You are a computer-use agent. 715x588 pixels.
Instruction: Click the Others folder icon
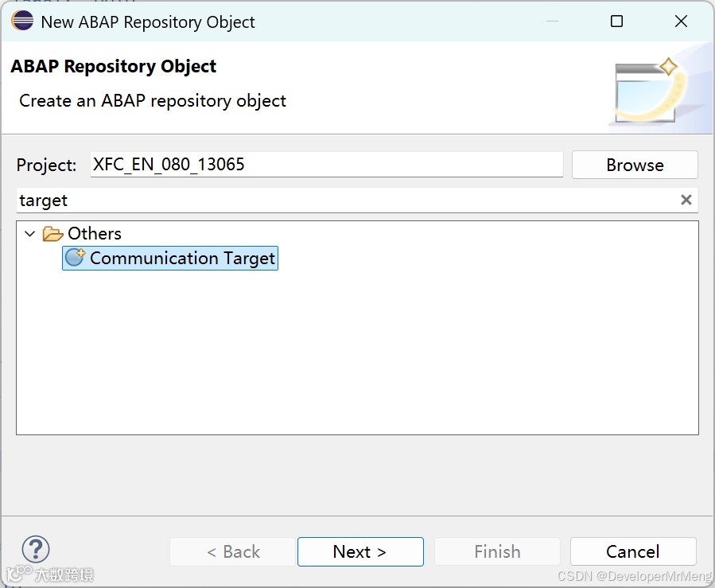point(52,234)
